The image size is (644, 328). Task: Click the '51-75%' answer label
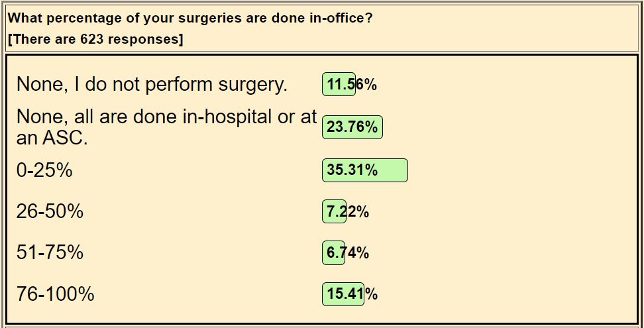point(50,252)
